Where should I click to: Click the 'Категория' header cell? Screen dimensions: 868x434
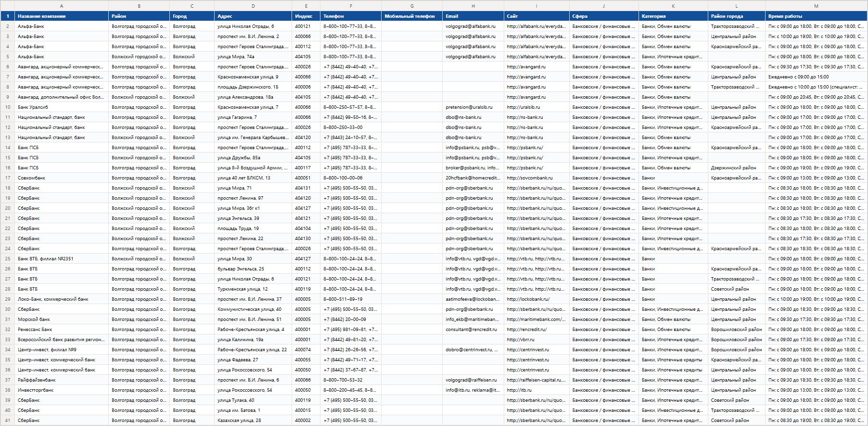tap(673, 16)
